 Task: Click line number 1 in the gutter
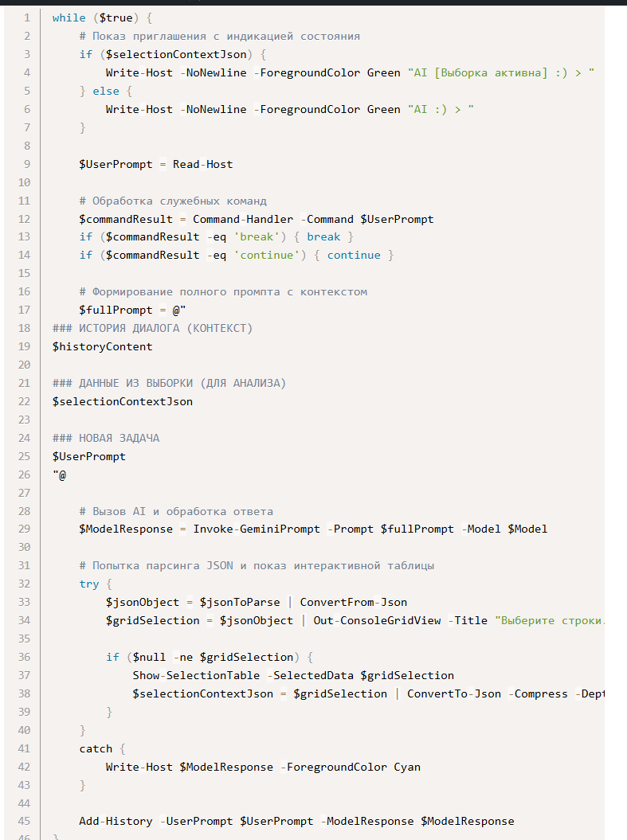pyautogui.click(x=27, y=18)
